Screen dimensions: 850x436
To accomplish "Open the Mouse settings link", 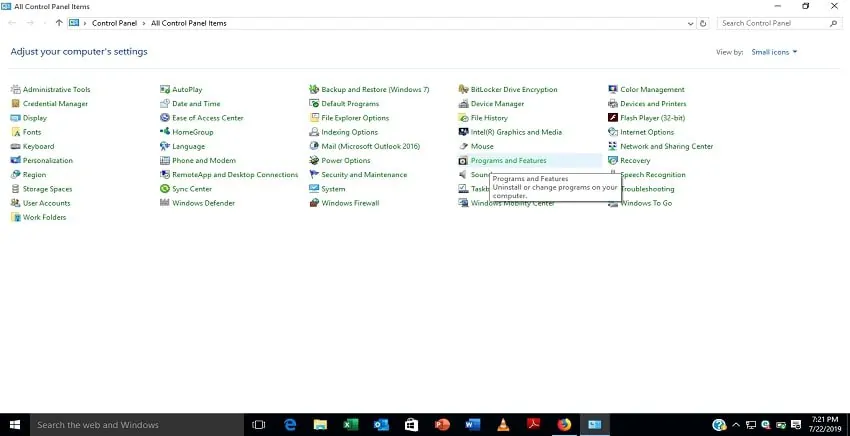I will coord(482,146).
